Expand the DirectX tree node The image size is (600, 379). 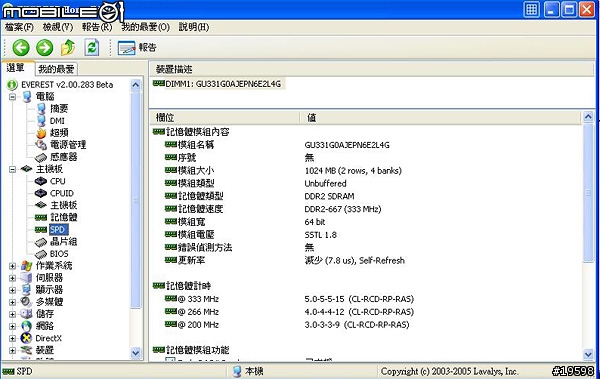point(12,338)
